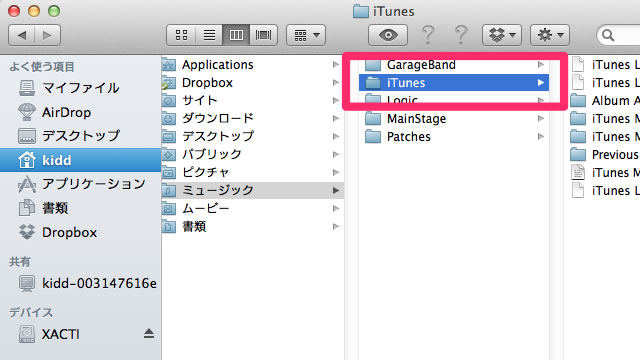Select the kidd home folder in sidebar
Image resolution: width=640 pixels, height=360 pixels.
(80, 160)
